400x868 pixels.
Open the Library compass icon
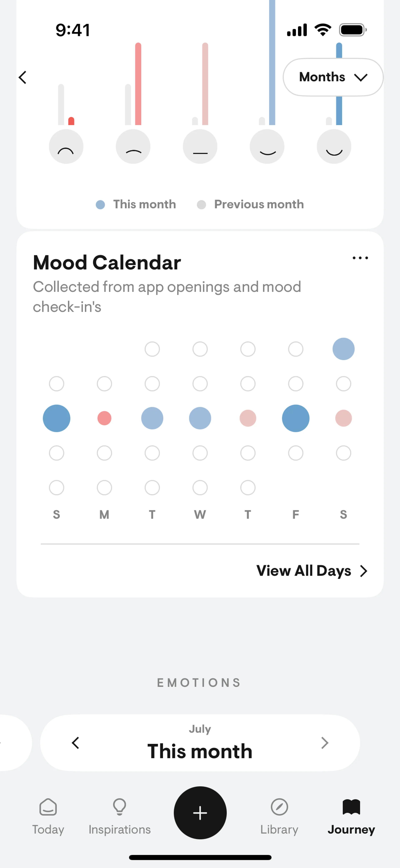click(x=279, y=807)
